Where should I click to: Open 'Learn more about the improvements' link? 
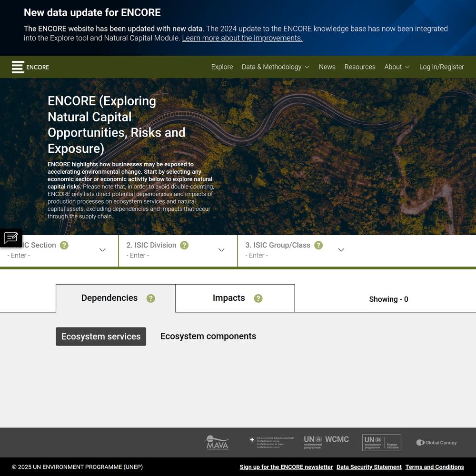click(242, 38)
